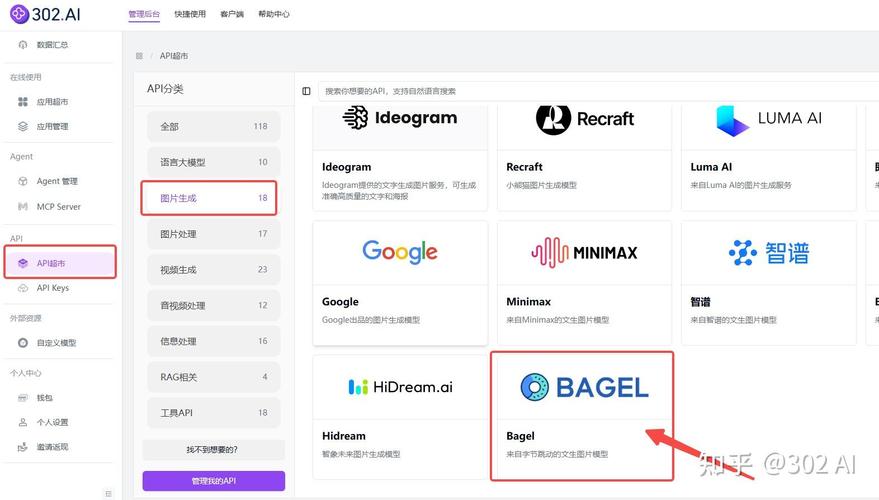The height and width of the screenshot is (500, 879).
Task: Open the 钱包 sidebar link
Action: click(45, 397)
